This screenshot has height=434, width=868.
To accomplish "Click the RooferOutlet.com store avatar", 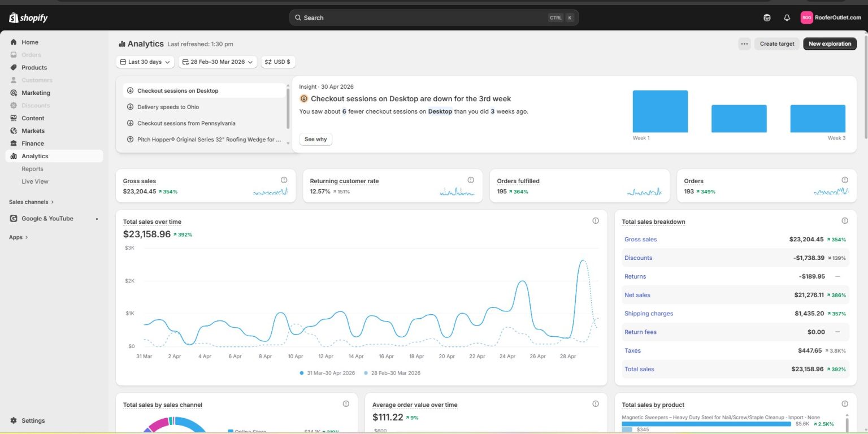I will click(806, 18).
